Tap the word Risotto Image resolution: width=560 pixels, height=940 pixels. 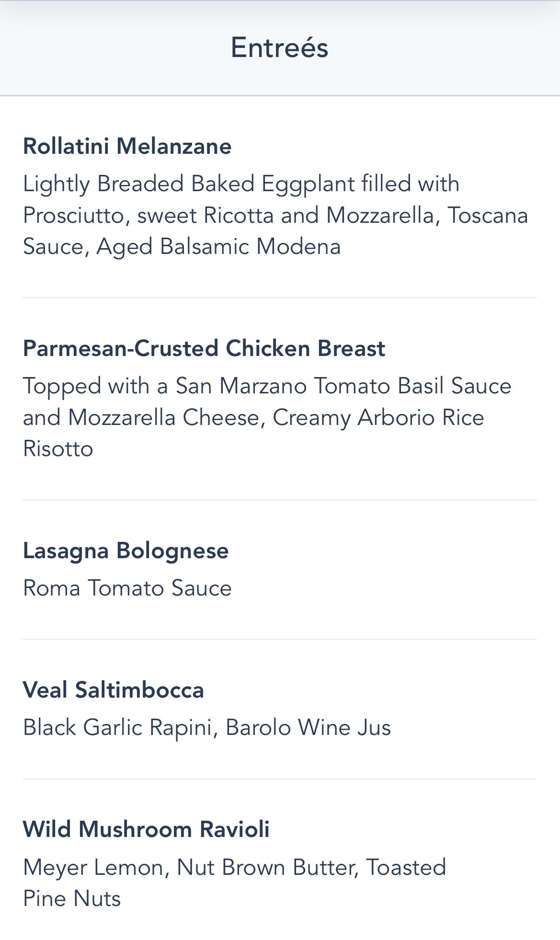point(58,449)
